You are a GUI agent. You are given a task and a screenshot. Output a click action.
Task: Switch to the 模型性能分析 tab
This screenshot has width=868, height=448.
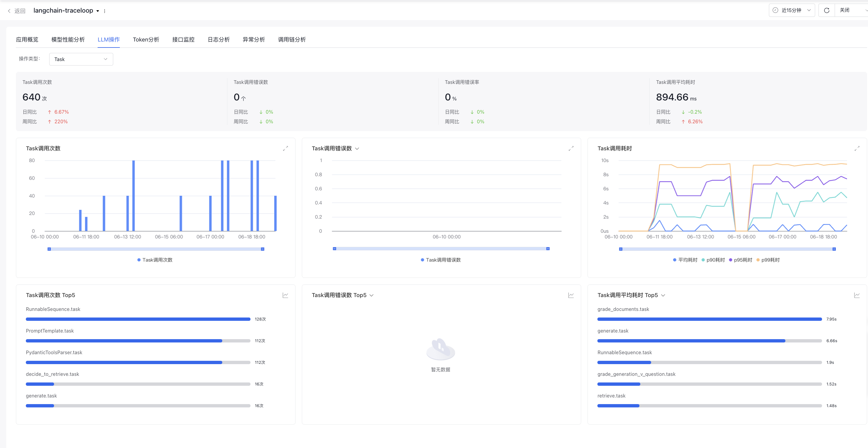(x=68, y=39)
